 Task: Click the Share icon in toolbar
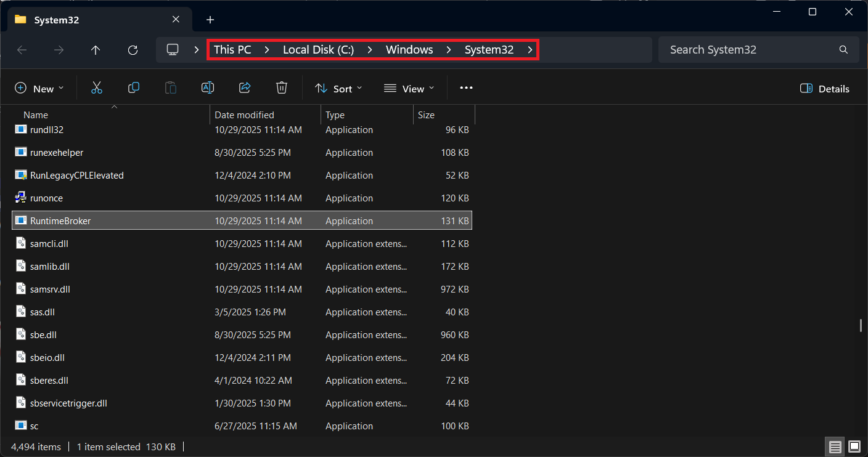(245, 88)
